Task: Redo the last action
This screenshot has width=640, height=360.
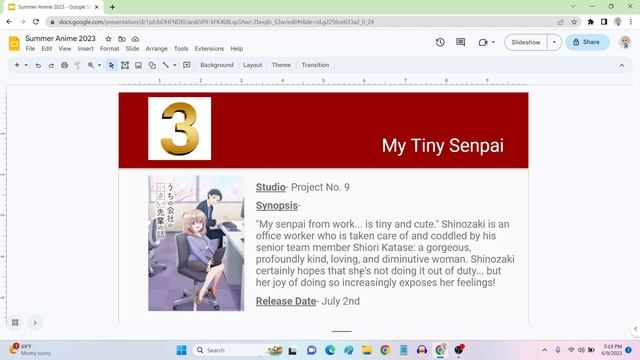Action: click(51, 65)
